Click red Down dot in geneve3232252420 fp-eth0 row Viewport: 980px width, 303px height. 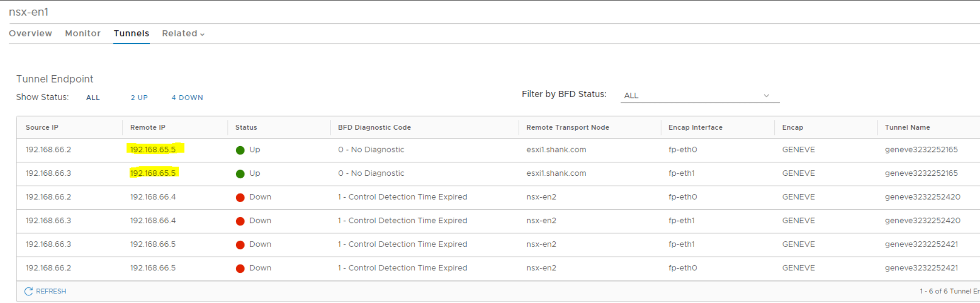[x=240, y=198]
